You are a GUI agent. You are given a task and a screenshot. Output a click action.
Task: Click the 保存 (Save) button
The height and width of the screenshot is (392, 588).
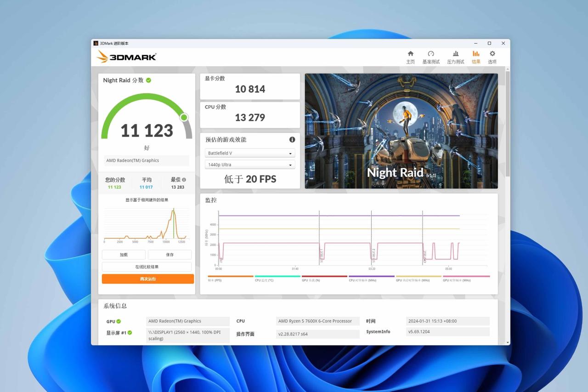[170, 255]
